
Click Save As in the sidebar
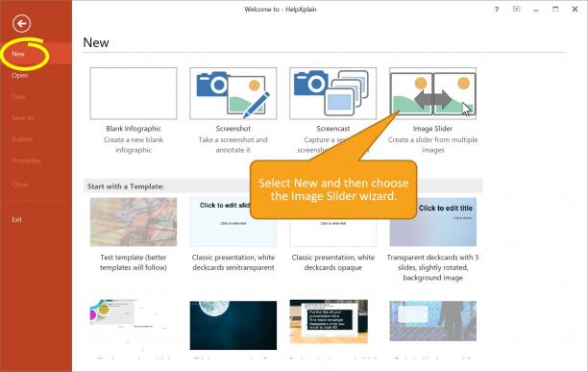[23, 117]
